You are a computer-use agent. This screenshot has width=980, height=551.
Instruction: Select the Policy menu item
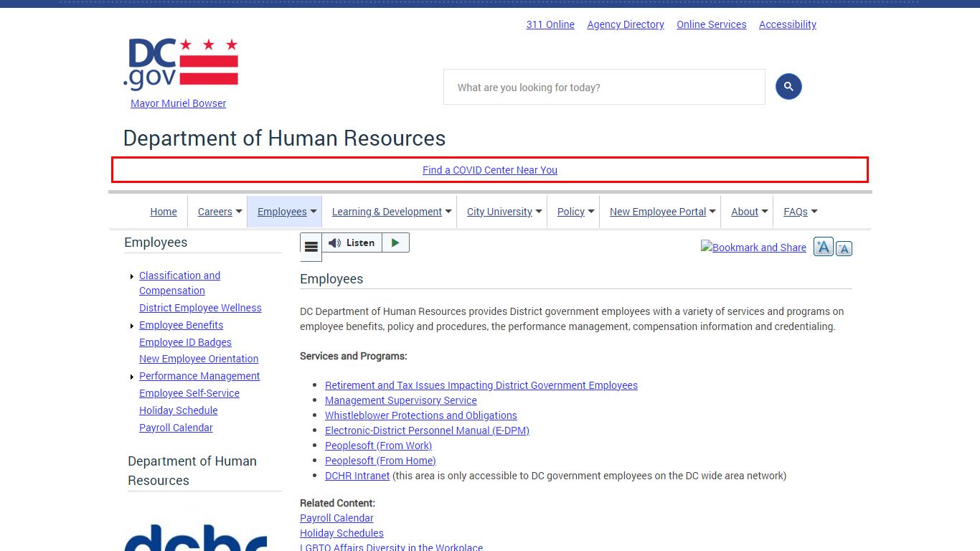tap(571, 212)
